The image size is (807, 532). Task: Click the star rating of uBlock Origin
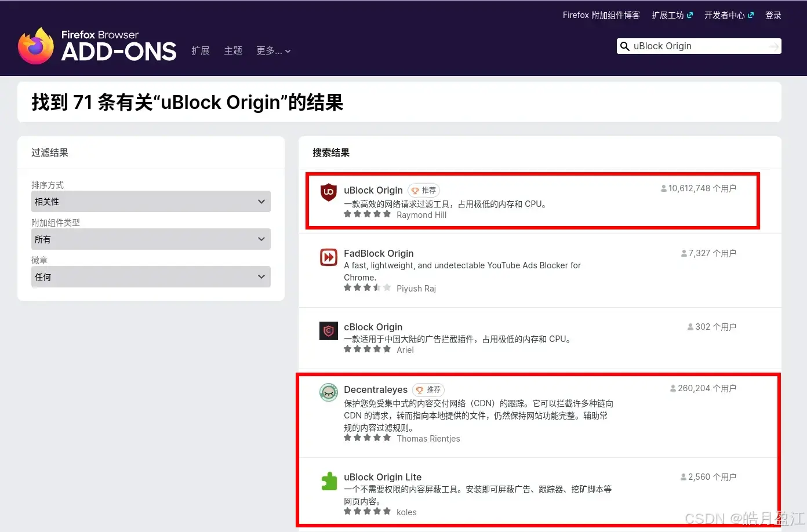point(367,214)
